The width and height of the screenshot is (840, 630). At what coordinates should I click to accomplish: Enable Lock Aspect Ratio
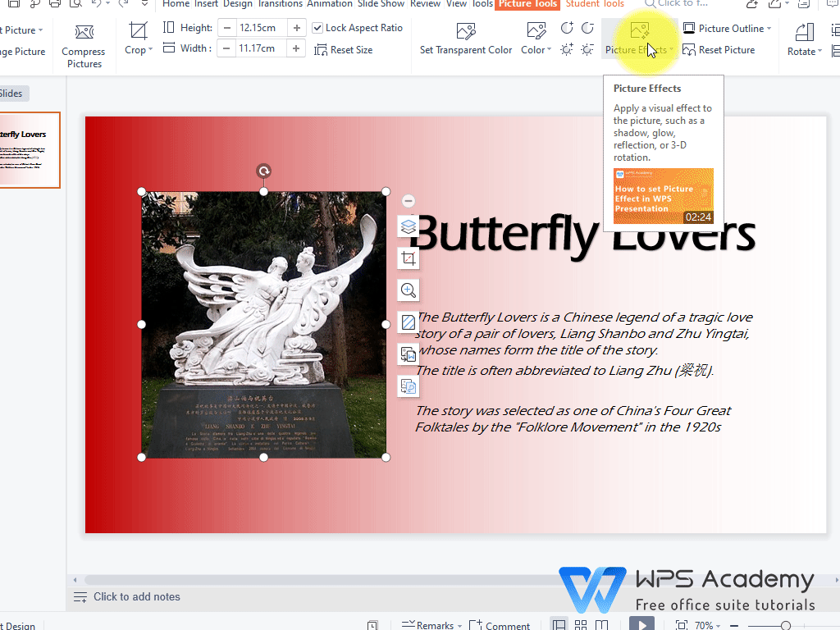(x=317, y=27)
